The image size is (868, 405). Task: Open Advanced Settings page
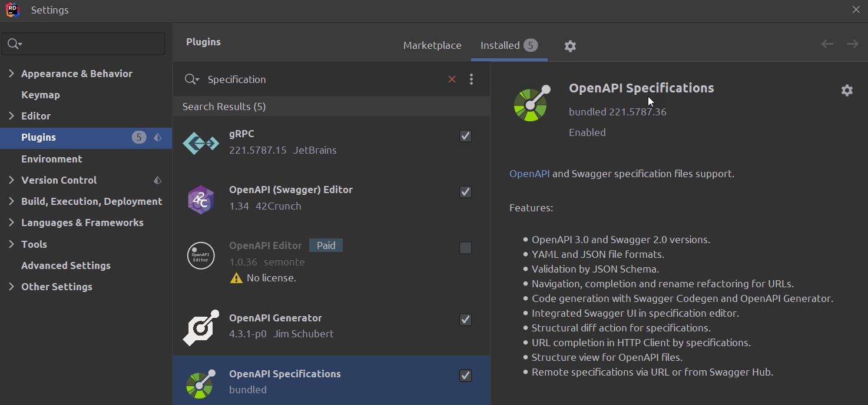[x=66, y=265]
